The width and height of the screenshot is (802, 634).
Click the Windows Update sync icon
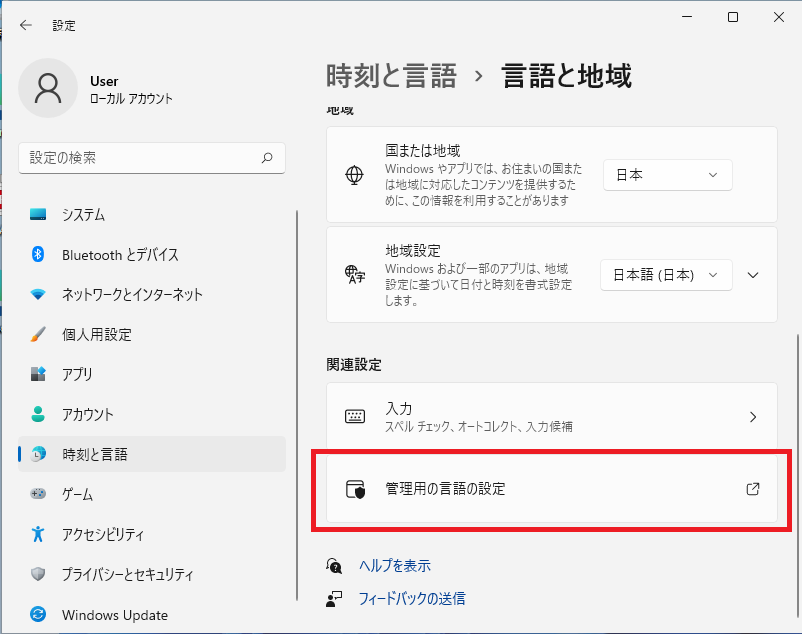coord(38,614)
